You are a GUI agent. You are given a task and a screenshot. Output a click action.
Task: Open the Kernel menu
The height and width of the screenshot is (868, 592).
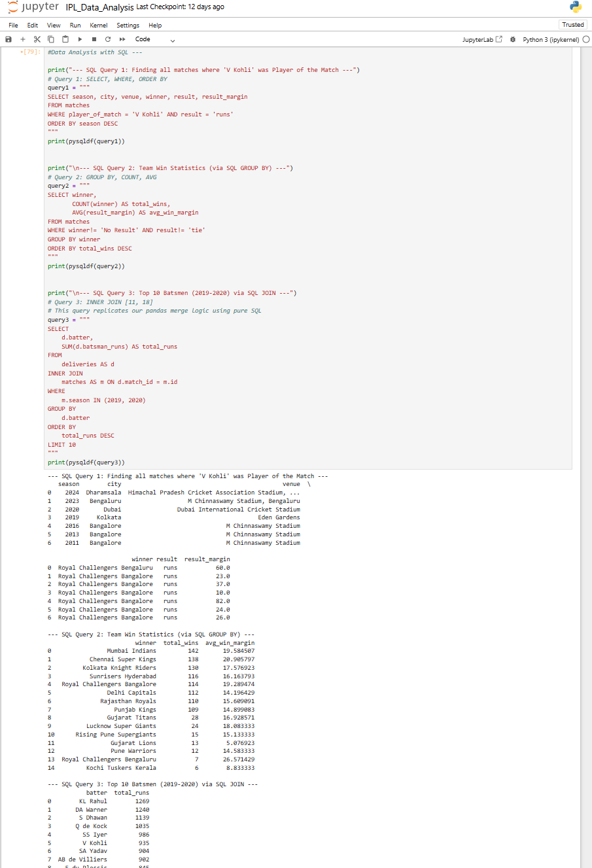coord(98,25)
